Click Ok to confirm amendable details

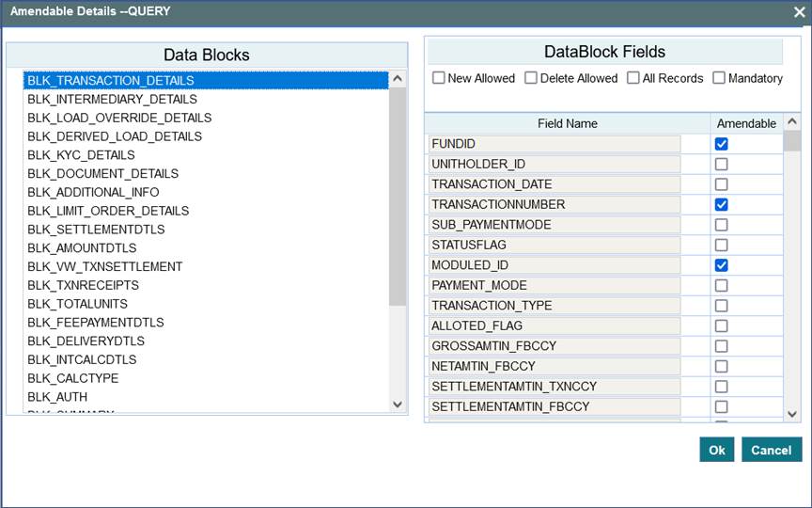pos(717,450)
